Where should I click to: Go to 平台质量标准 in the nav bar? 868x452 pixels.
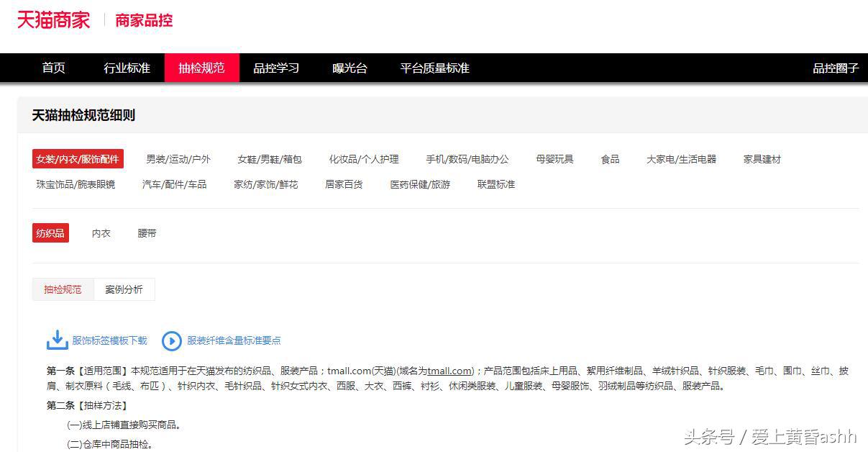435,68
